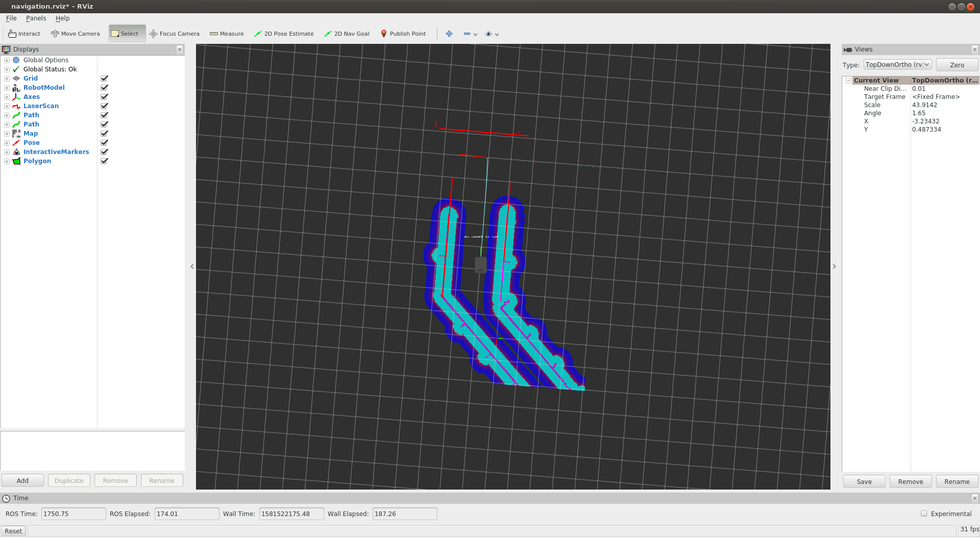Uncheck the LaserScan display checkbox
The image size is (980, 538).
click(105, 106)
